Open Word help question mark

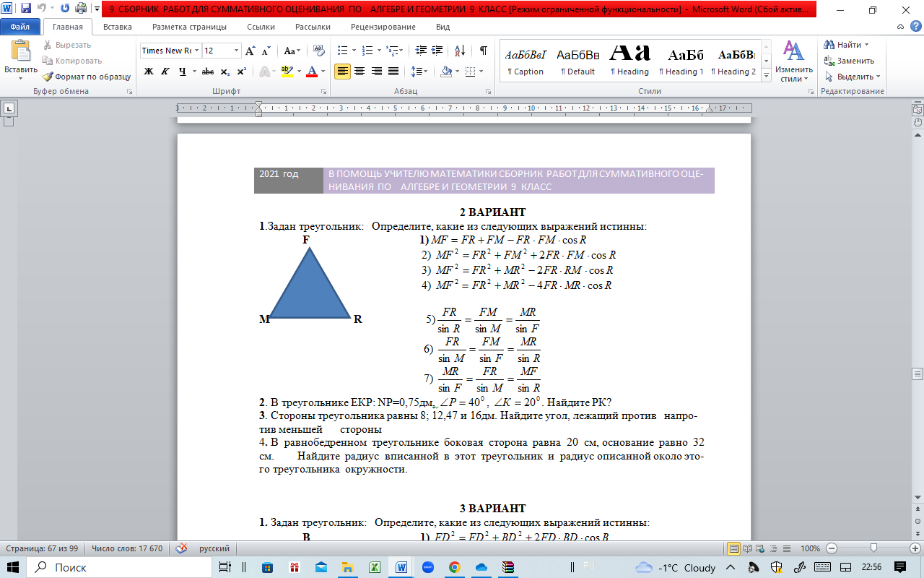(x=915, y=27)
